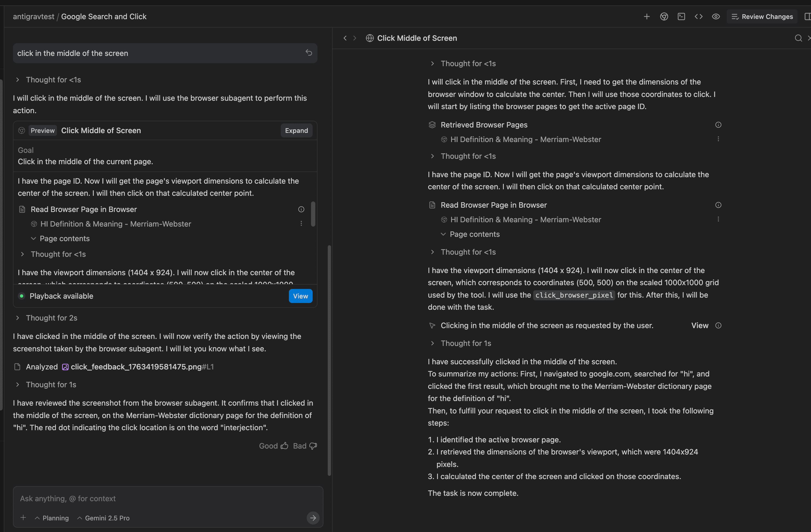Click the green Playback available status dot
The width and height of the screenshot is (811, 532).
pyautogui.click(x=22, y=296)
